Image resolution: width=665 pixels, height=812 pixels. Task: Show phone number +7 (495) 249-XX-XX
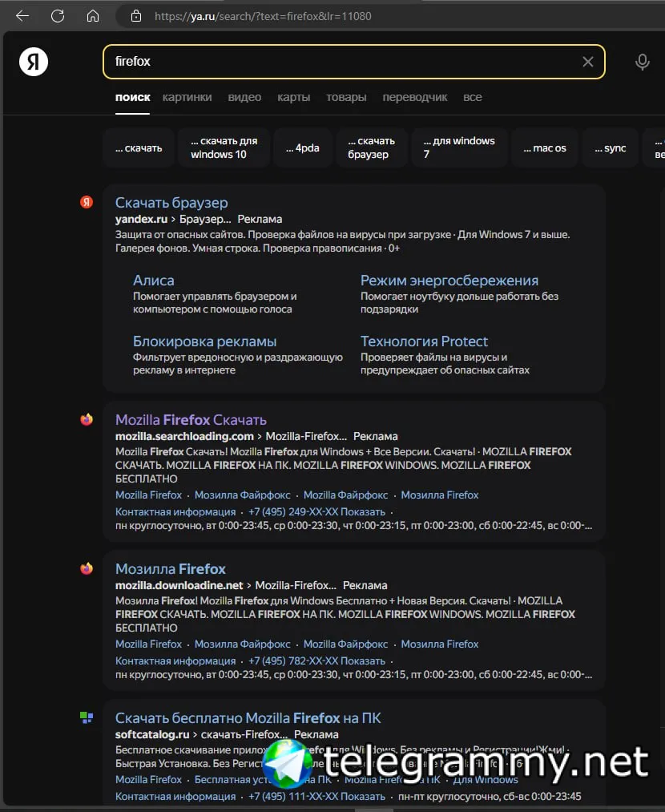coord(316,512)
